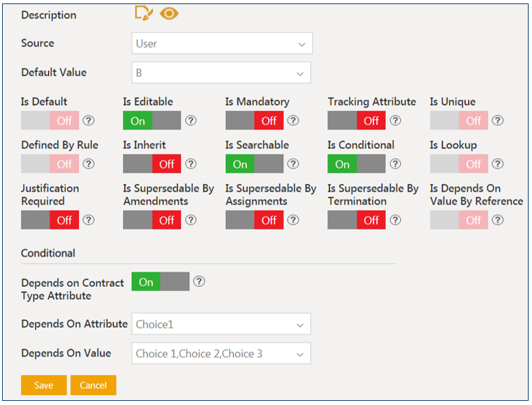The width and height of the screenshot is (532, 405).
Task: Open the Depends On Attribute dropdown
Action: tap(221, 324)
